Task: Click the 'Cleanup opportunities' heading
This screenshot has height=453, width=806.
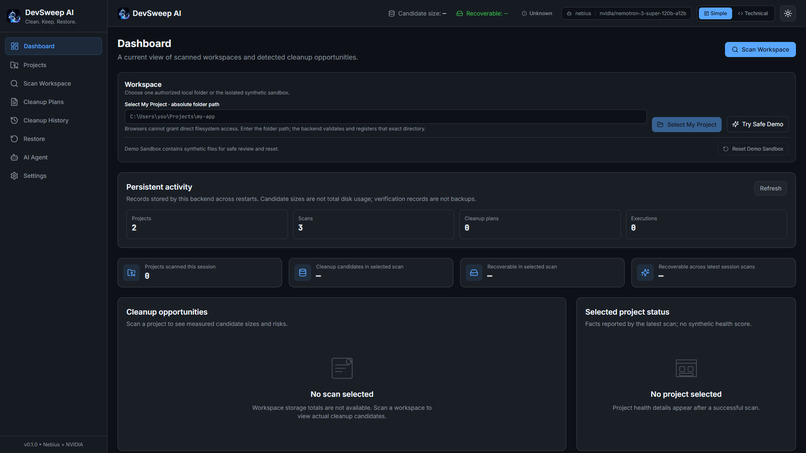Action: 167,312
